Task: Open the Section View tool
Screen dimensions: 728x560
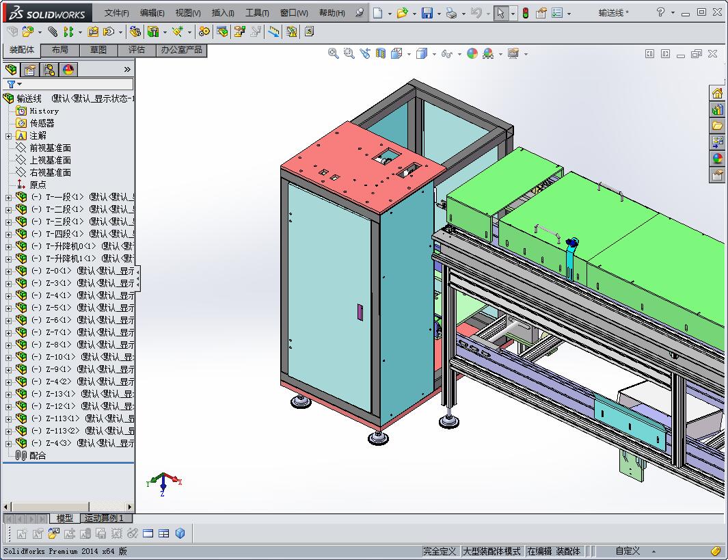Action: (x=381, y=53)
